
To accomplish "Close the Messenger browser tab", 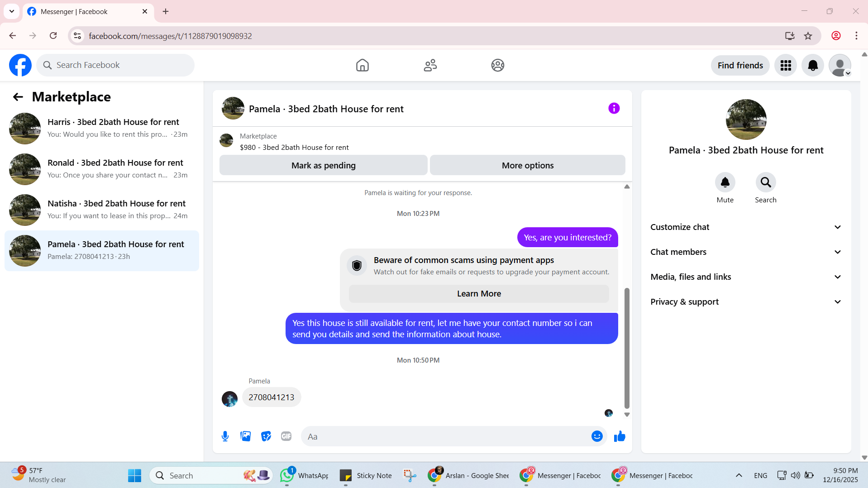I will point(145,11).
